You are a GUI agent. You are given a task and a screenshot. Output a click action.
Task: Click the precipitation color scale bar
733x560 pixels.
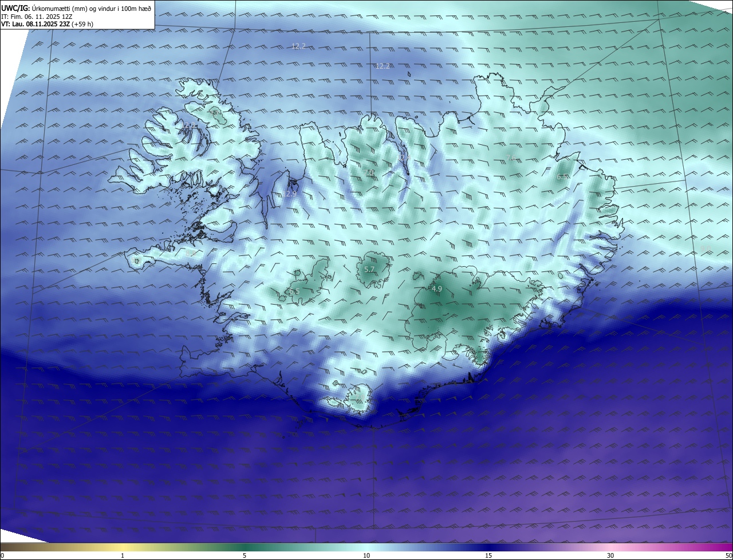(366, 547)
